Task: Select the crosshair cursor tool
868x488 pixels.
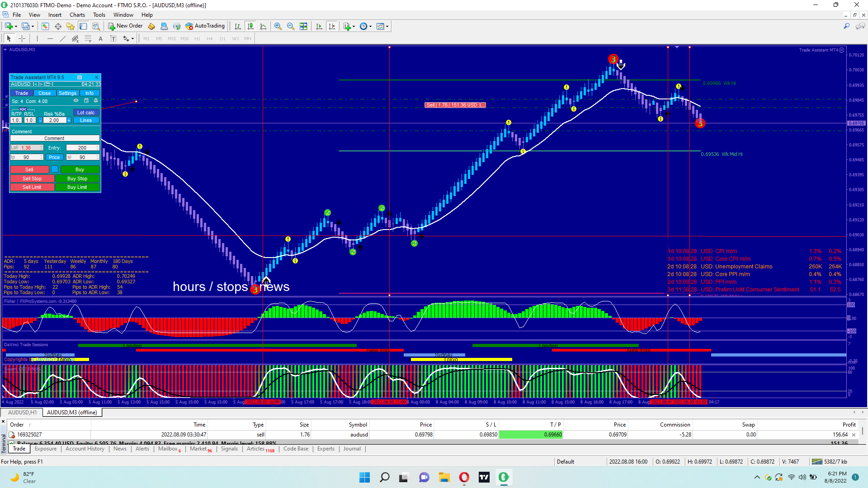Action: point(22,39)
